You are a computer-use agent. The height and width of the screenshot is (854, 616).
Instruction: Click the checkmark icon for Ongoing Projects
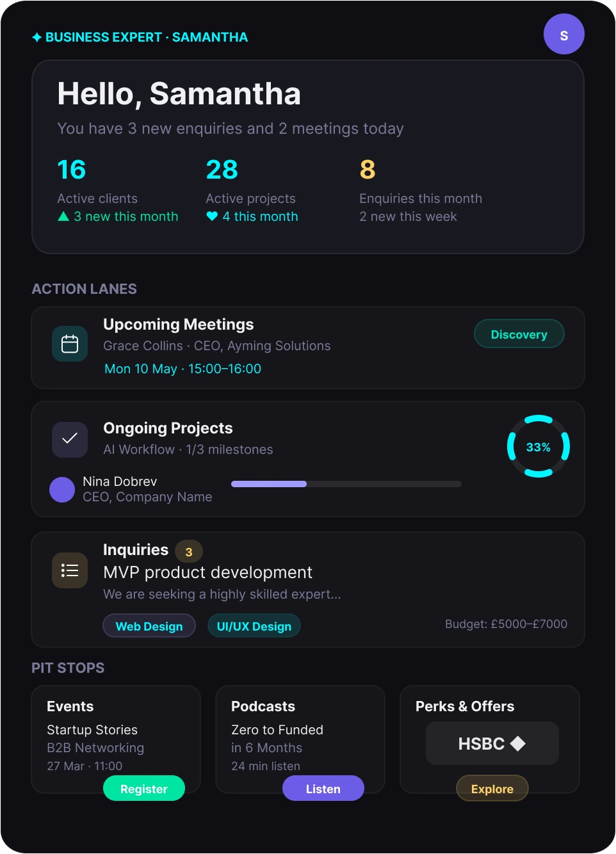coord(70,439)
